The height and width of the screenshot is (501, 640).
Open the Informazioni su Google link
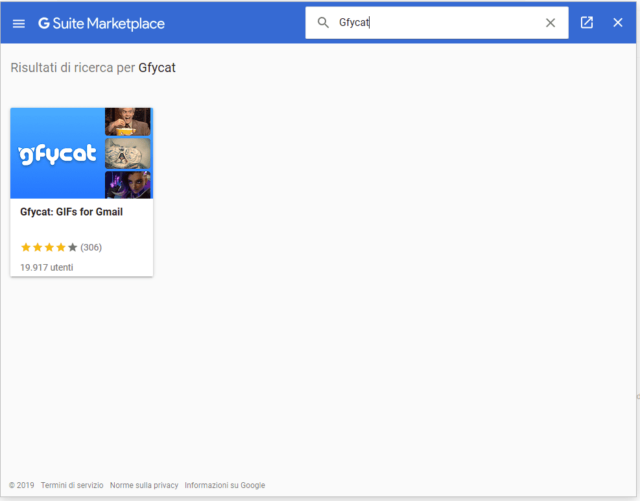[224, 485]
